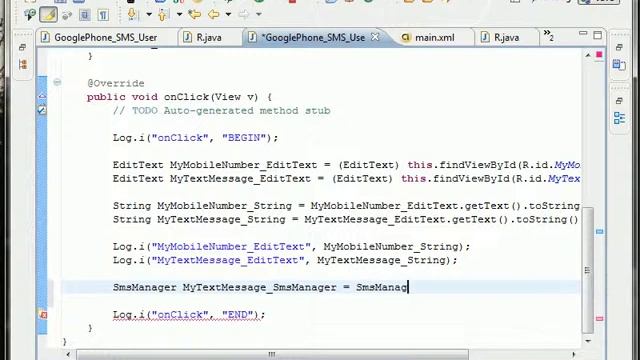Screen dimensions: 640x360
Task: Click error marker beside Log.i END line
Action: point(42,314)
